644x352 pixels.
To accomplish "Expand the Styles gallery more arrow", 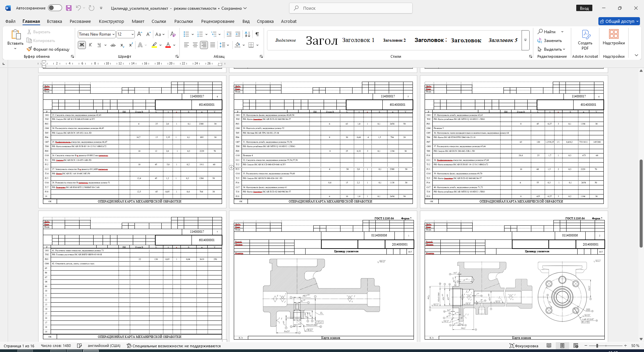I will pos(526,40).
